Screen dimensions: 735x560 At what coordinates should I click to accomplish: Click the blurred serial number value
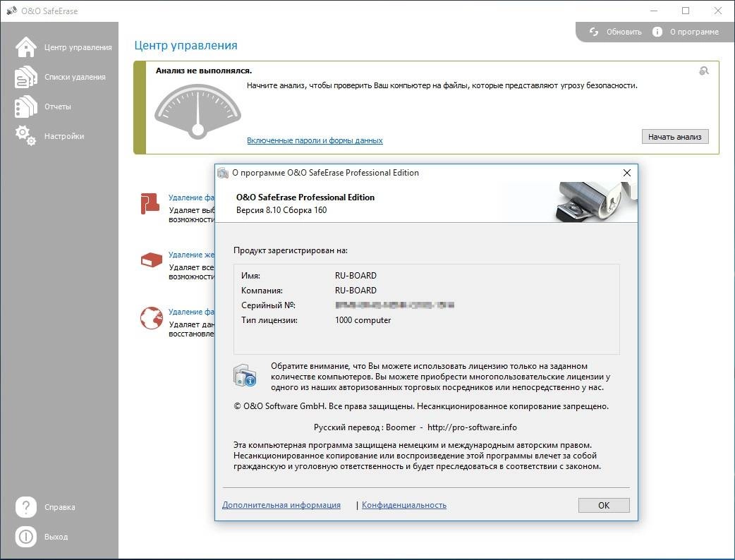click(x=395, y=305)
